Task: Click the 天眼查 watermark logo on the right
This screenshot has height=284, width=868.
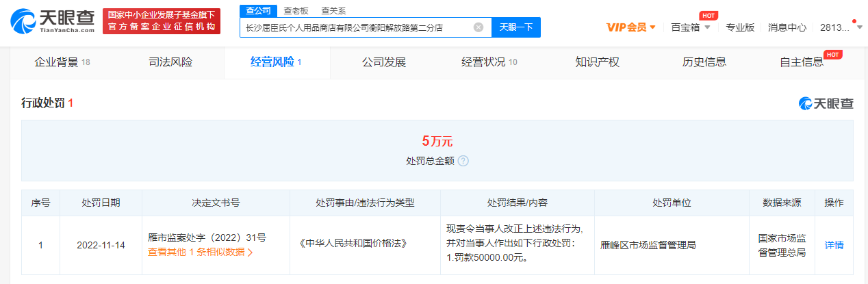Action: (826, 103)
